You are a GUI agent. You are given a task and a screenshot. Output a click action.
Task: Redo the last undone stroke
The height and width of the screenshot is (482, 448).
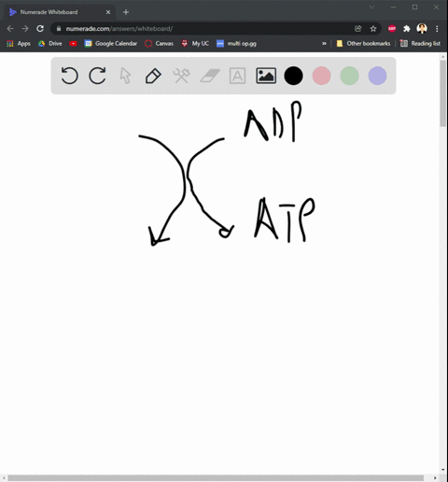pyautogui.click(x=97, y=76)
